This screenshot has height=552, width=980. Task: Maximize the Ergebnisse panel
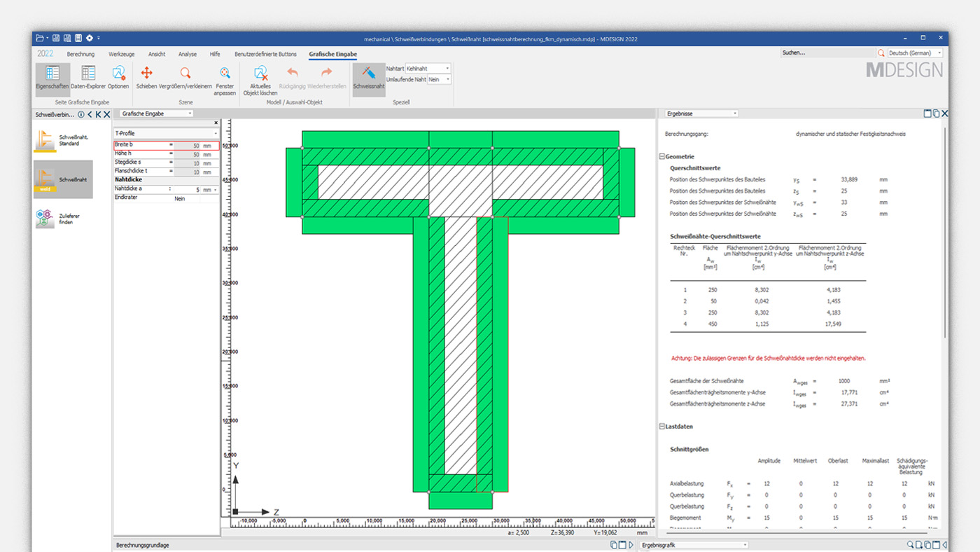(x=927, y=113)
